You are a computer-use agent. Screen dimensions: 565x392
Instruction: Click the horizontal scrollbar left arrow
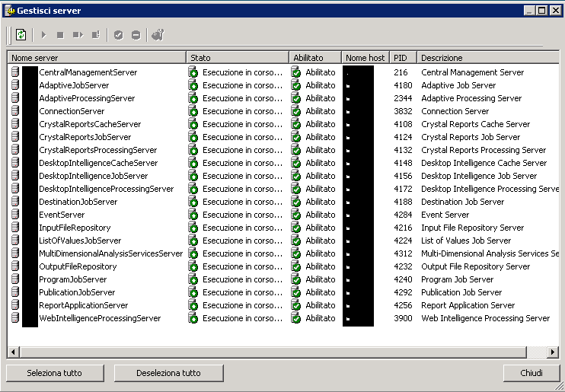click(x=14, y=352)
